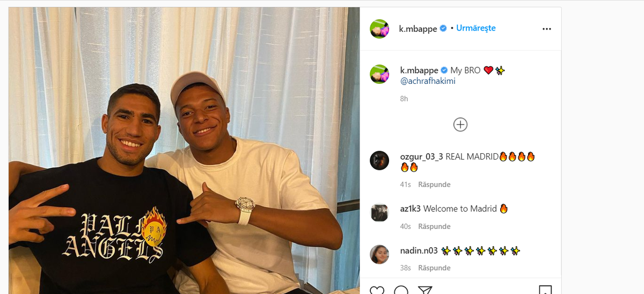Open ozgur_03_3 username link
Image resolution: width=644 pixels, height=294 pixels.
pyautogui.click(x=422, y=157)
